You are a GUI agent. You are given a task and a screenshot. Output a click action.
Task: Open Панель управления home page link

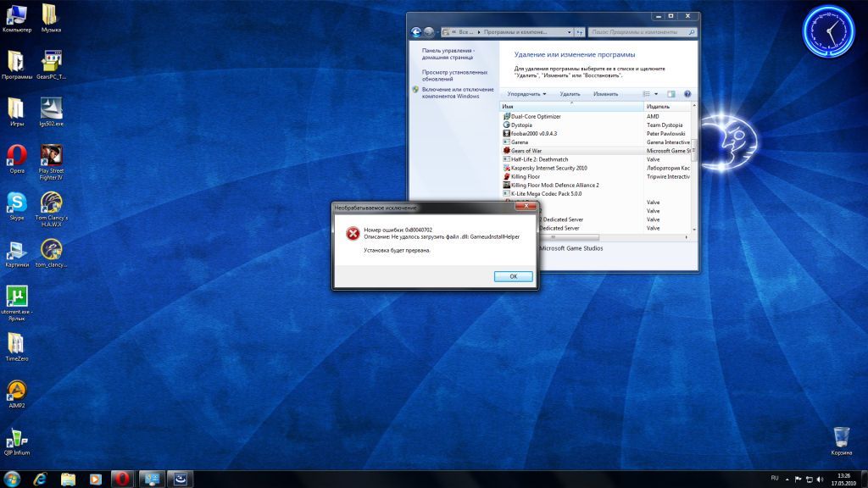point(448,53)
